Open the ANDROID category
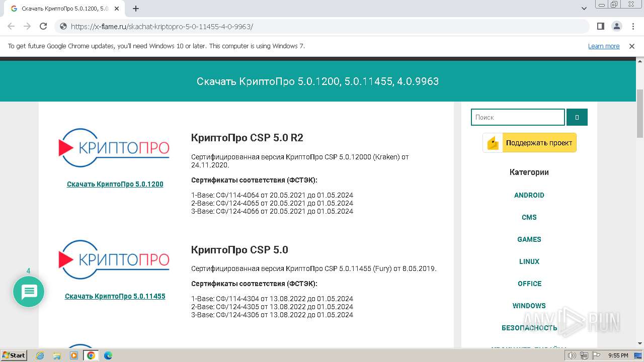Screen dimensions: 644x362 click(x=529, y=195)
